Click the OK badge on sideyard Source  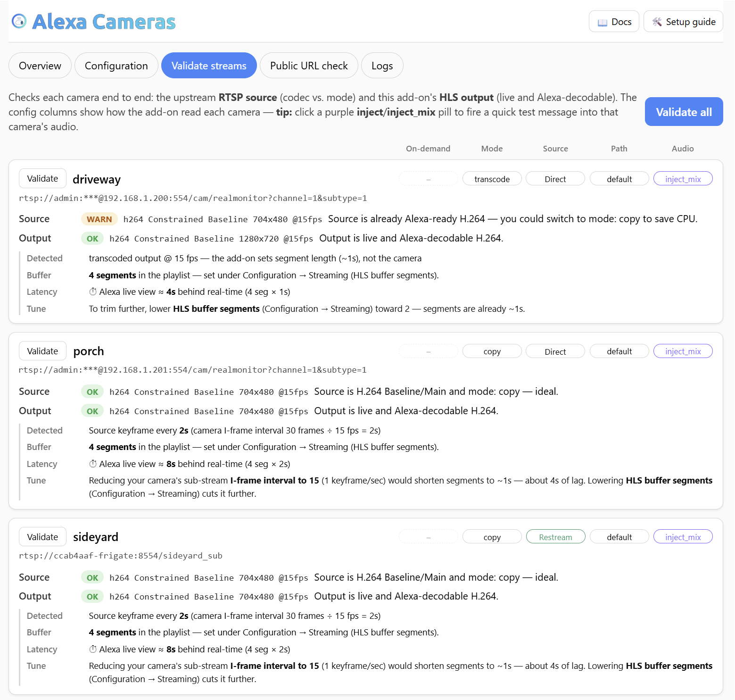tap(92, 577)
